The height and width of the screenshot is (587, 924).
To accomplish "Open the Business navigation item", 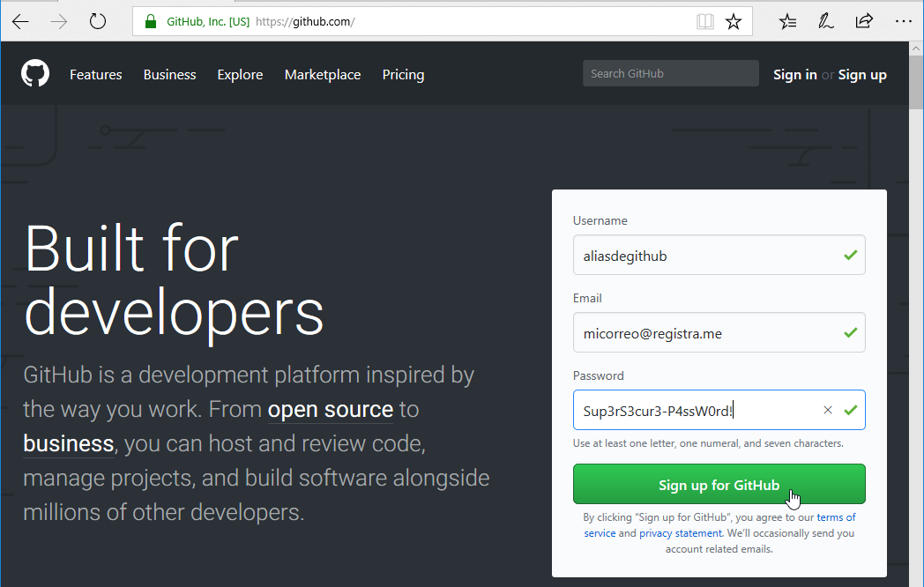I will [x=169, y=75].
